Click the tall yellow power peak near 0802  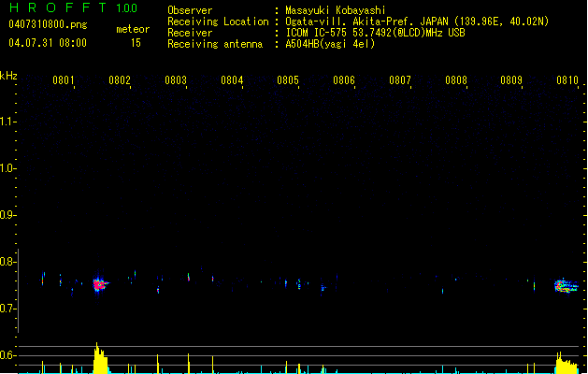(100, 358)
